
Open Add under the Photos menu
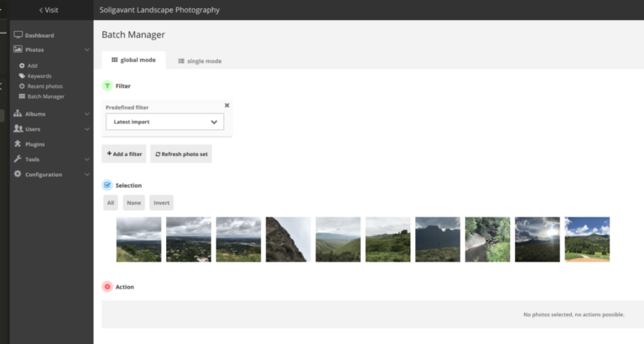point(33,65)
